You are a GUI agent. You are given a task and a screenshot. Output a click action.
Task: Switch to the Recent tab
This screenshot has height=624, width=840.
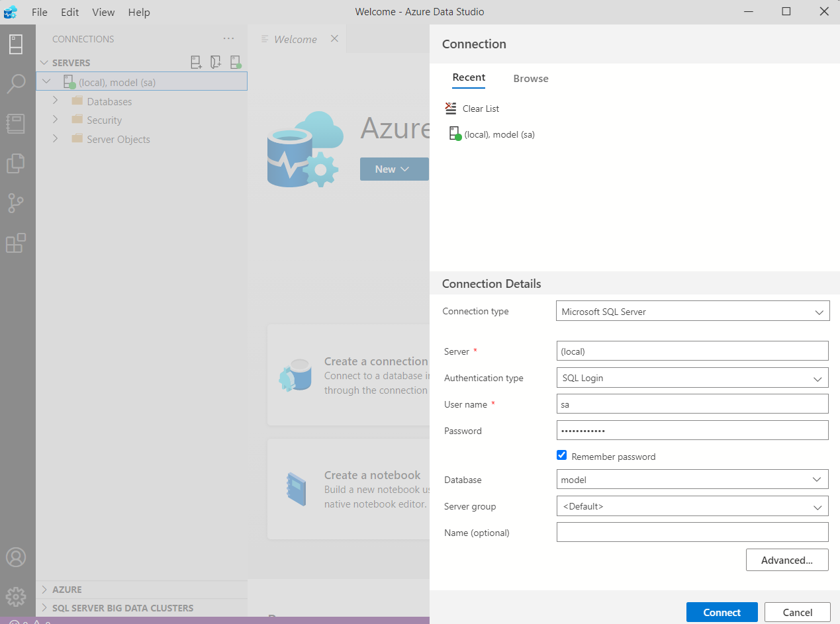(x=469, y=77)
